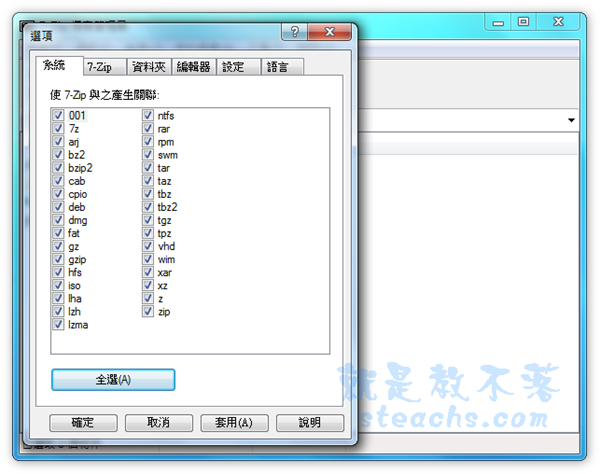Toggle the bz2 association checkbox

58,155
